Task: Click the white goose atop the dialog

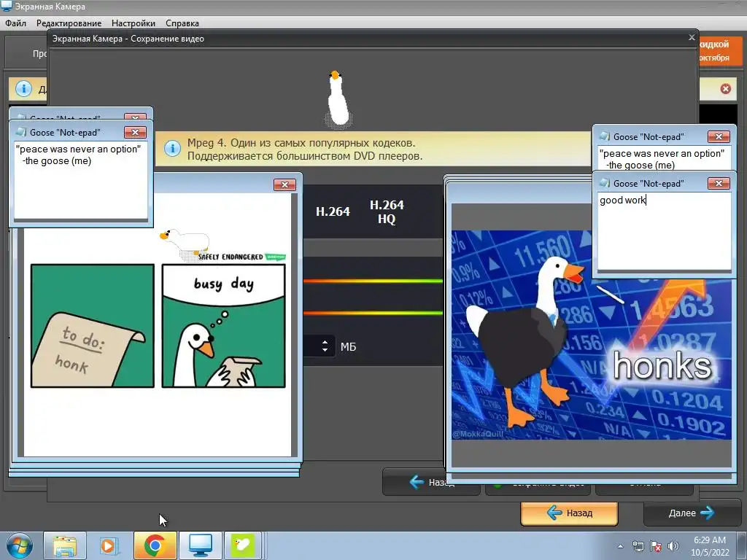Action: coord(338,99)
